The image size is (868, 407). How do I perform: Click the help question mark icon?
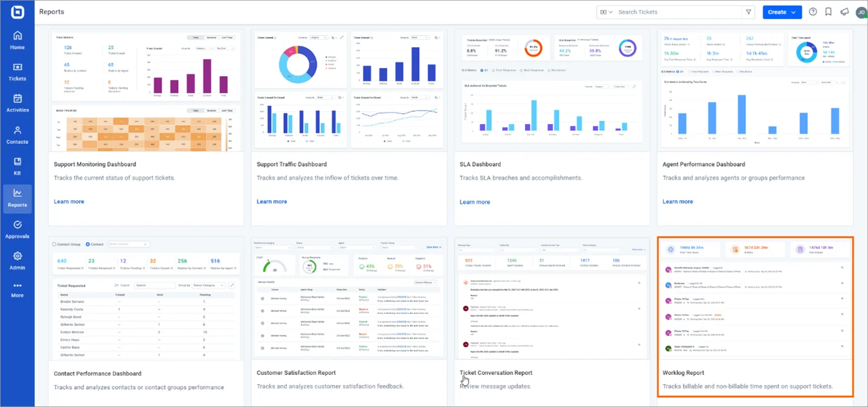pos(813,12)
